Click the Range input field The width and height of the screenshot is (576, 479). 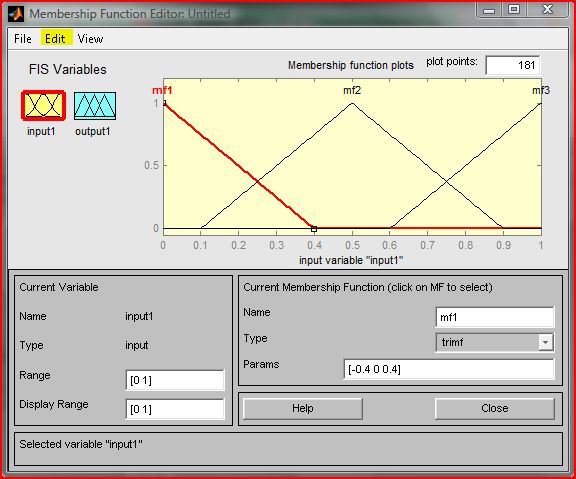pos(174,380)
